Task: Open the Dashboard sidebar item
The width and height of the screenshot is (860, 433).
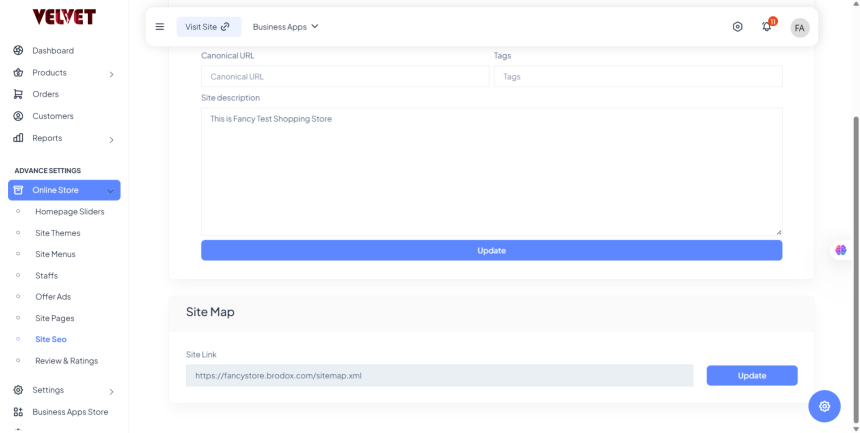Action: click(x=53, y=50)
